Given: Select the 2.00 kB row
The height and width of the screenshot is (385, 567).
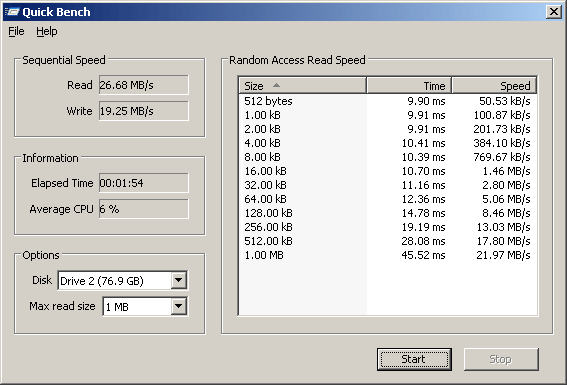Looking at the screenshot, I should click(388, 129).
